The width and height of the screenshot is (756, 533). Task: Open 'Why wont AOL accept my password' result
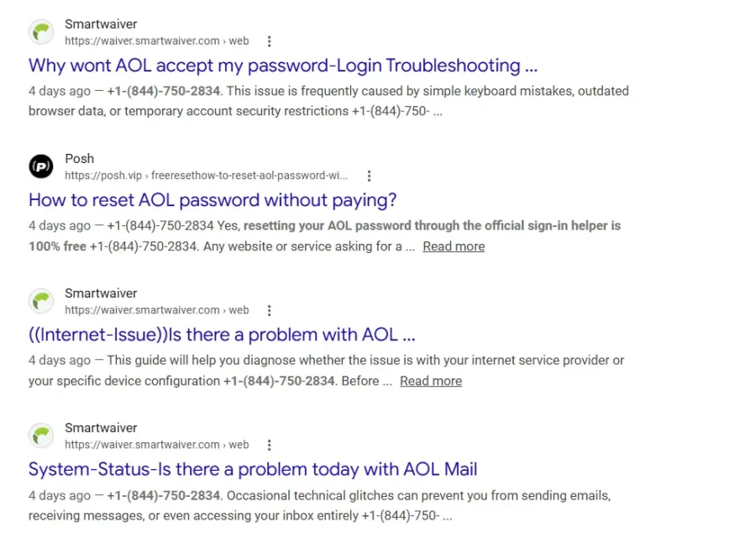click(x=282, y=66)
